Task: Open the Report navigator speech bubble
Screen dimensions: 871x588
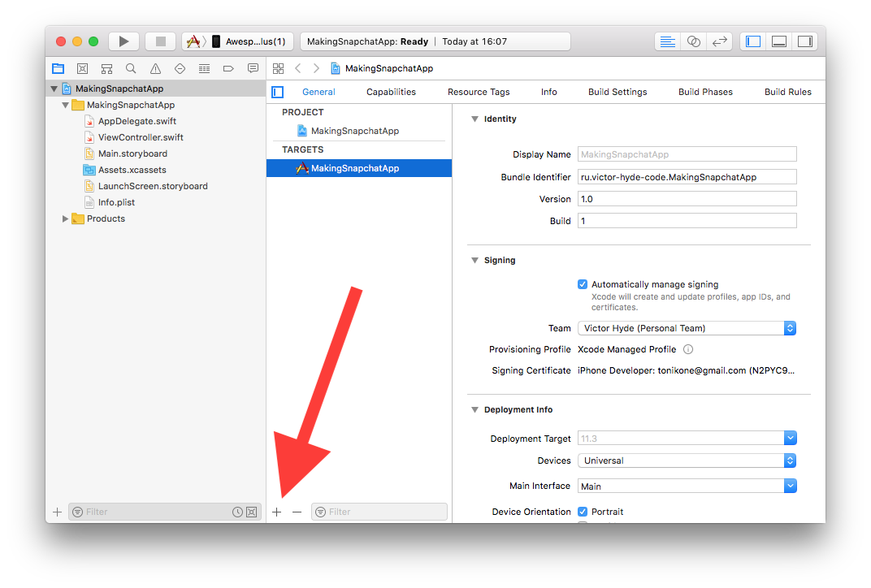Action: 253,69
